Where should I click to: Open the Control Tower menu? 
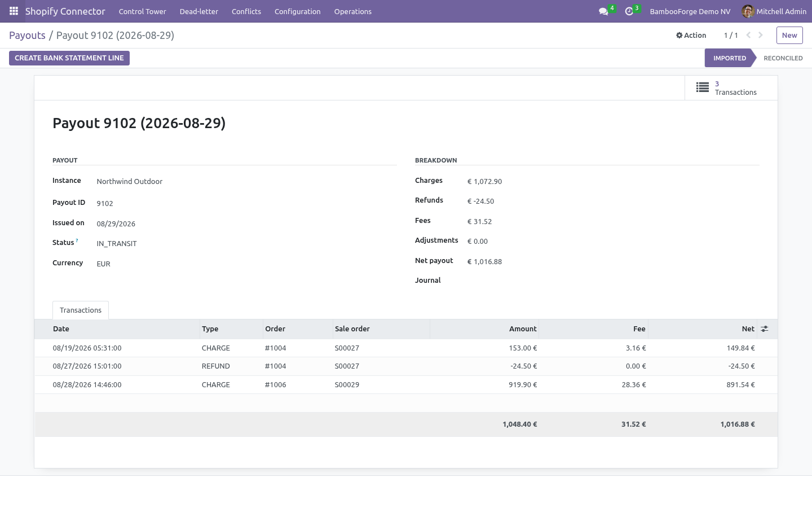[x=143, y=11]
